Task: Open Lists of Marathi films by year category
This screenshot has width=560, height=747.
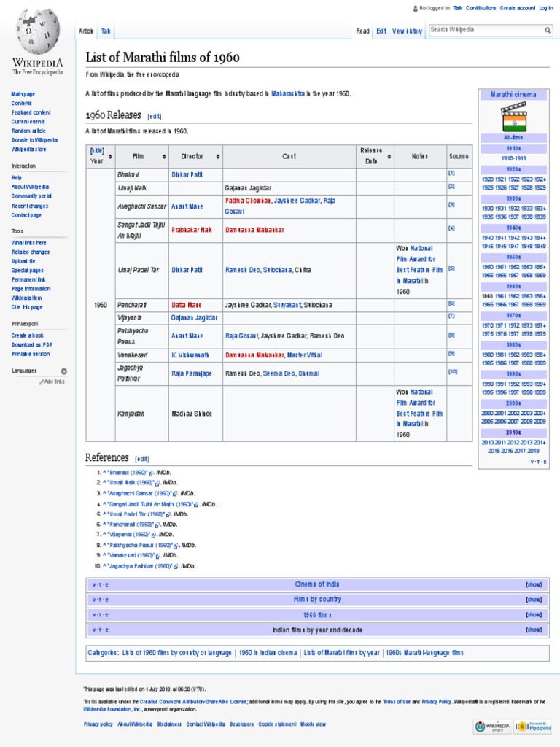Action: point(342,653)
